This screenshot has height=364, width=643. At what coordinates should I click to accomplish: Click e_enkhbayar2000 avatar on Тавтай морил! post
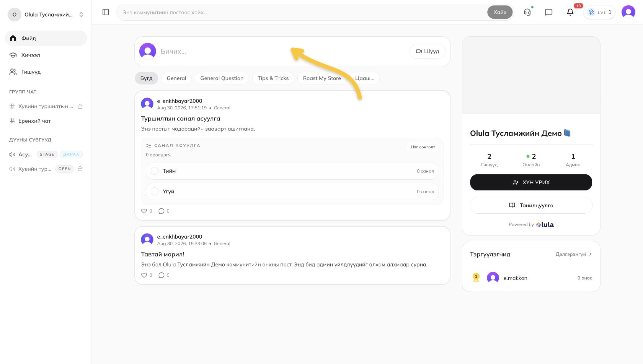[147, 240]
